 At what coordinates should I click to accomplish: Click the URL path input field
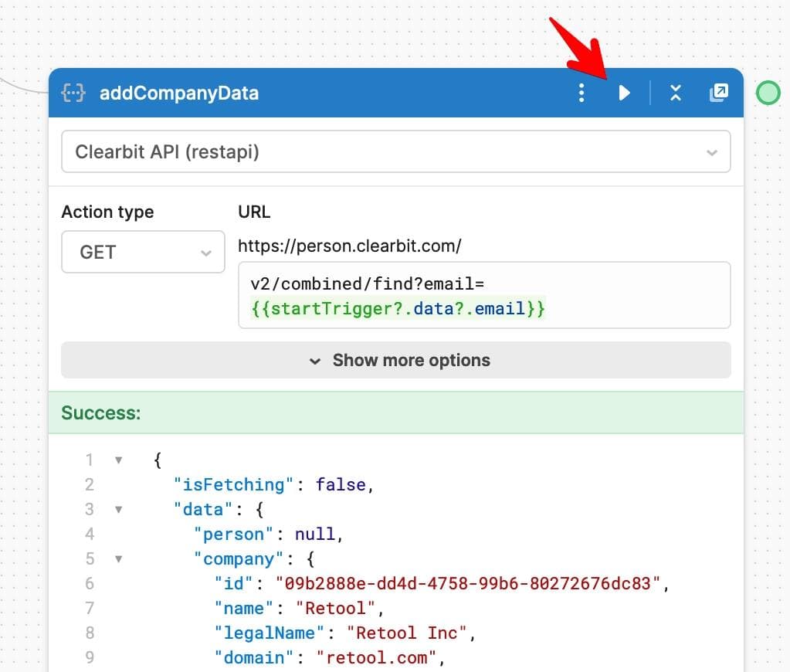(483, 296)
